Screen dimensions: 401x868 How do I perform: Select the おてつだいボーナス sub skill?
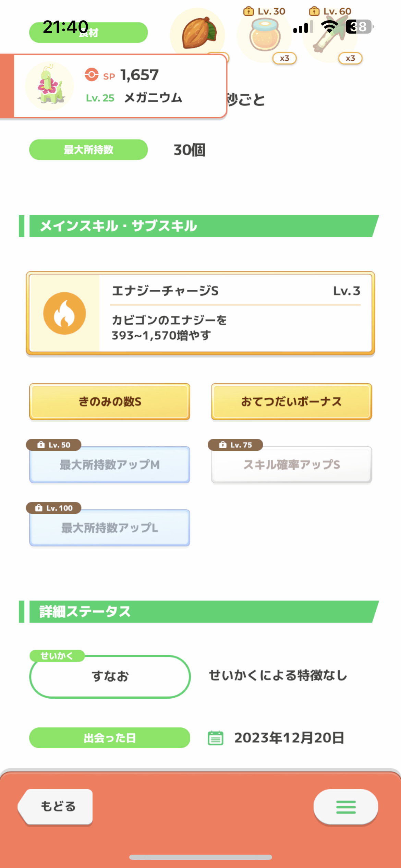[x=292, y=401]
